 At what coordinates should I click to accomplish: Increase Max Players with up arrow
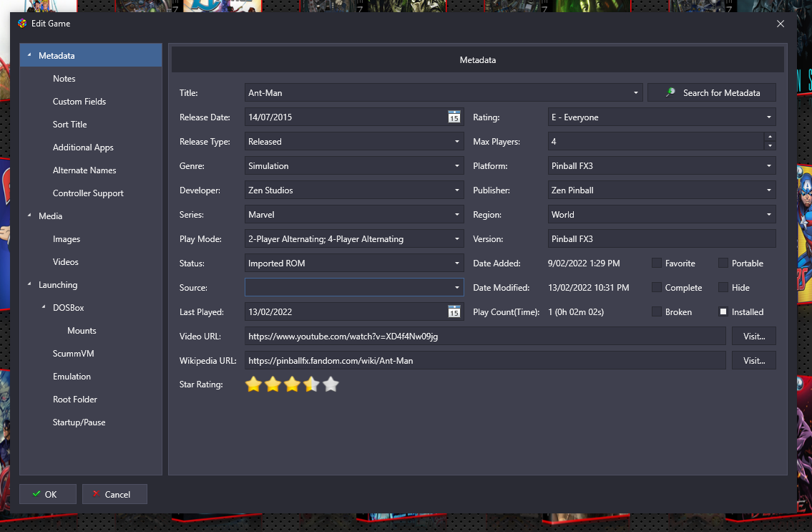[770, 137]
